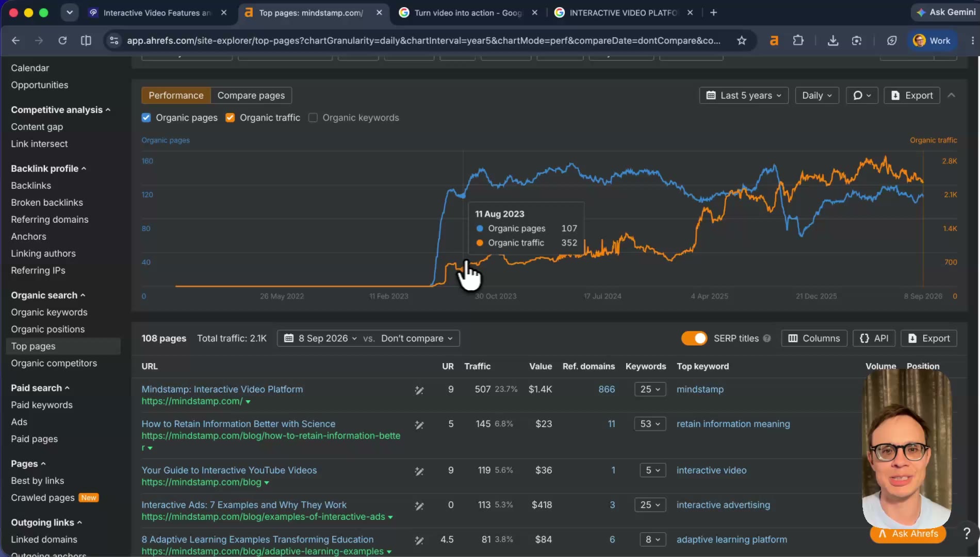Go back with the browser back arrow
Image resolution: width=980 pixels, height=557 pixels.
click(x=15, y=40)
